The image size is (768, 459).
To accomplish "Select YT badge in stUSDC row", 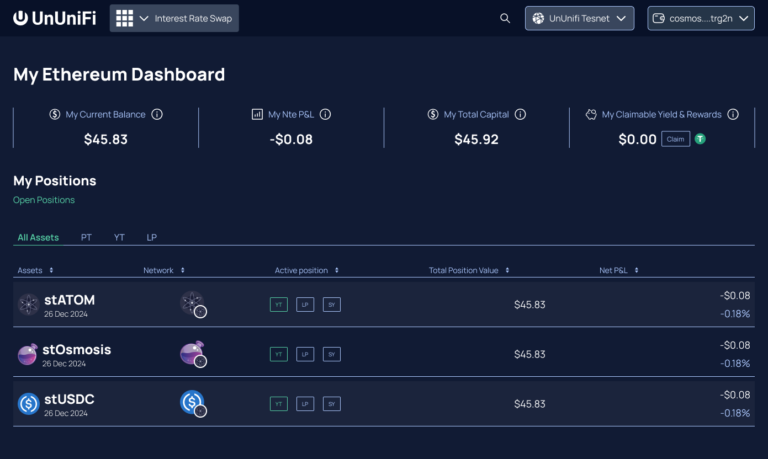I will tap(279, 404).
